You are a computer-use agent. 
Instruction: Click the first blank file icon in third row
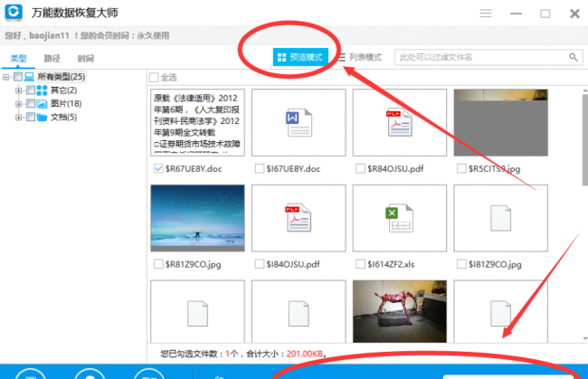click(197, 313)
